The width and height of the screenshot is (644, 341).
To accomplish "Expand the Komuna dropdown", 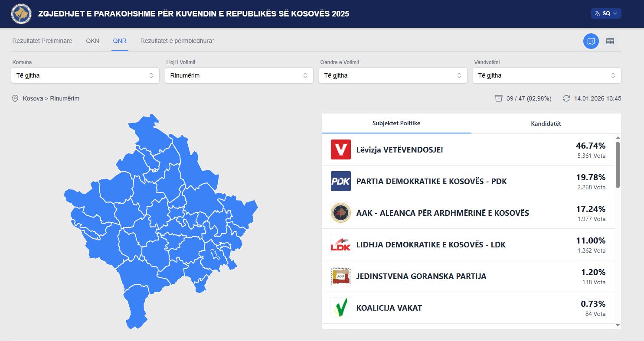I will click(x=85, y=75).
